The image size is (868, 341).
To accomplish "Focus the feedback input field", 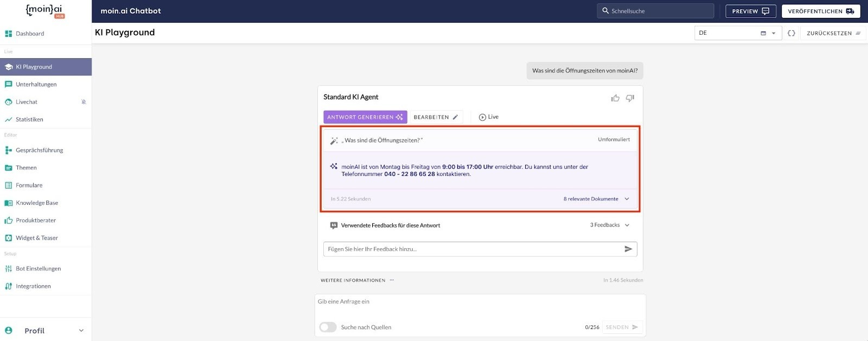I will point(472,249).
